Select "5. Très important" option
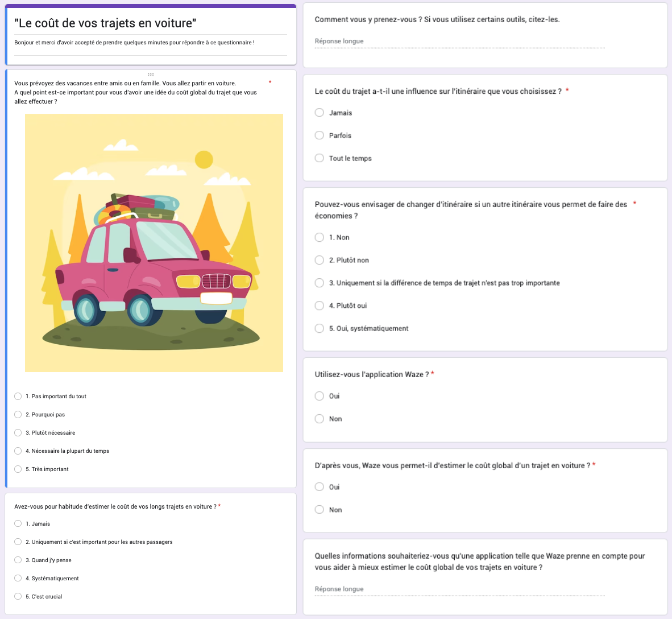 pos(18,469)
